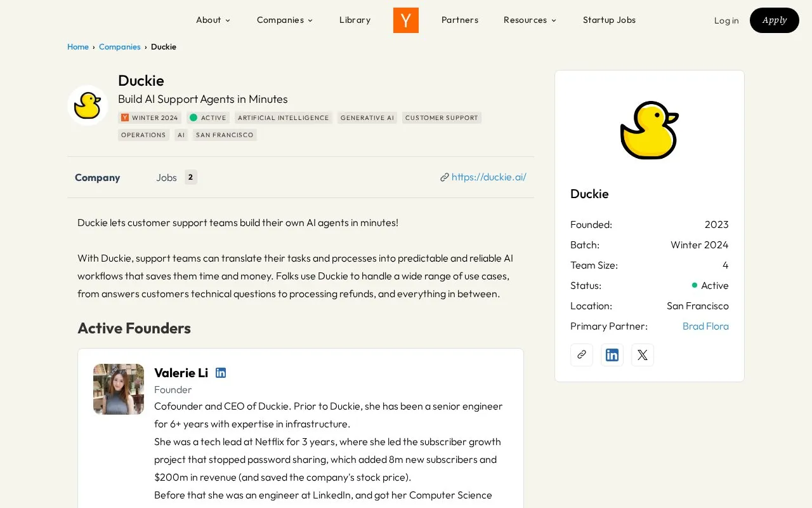Click the large duck logo in sidebar
812x508 pixels.
650,130
